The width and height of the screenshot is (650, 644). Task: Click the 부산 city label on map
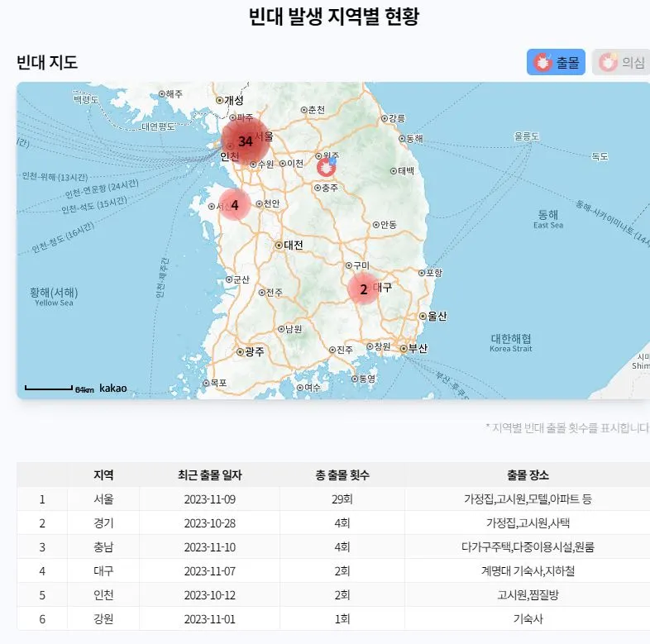418,348
